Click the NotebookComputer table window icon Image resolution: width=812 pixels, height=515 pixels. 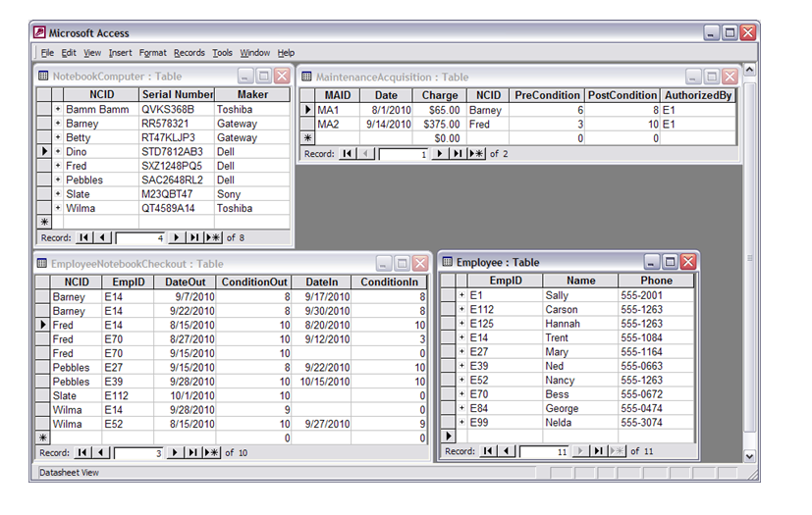[x=43, y=77]
